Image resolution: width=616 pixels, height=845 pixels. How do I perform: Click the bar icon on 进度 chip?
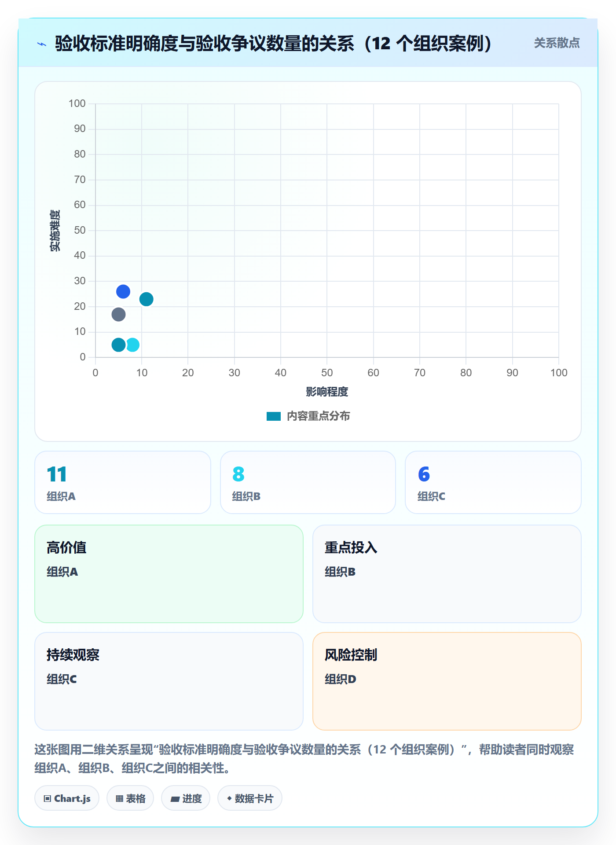(x=175, y=799)
